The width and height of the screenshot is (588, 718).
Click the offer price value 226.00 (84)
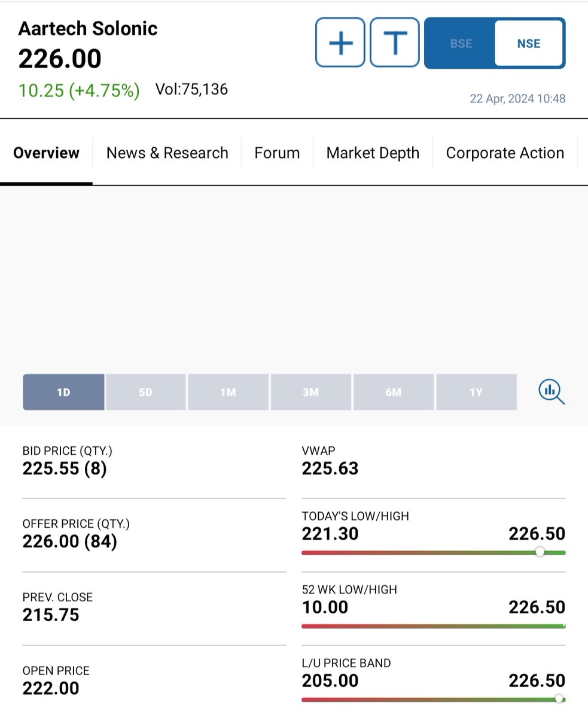pyautogui.click(x=70, y=541)
